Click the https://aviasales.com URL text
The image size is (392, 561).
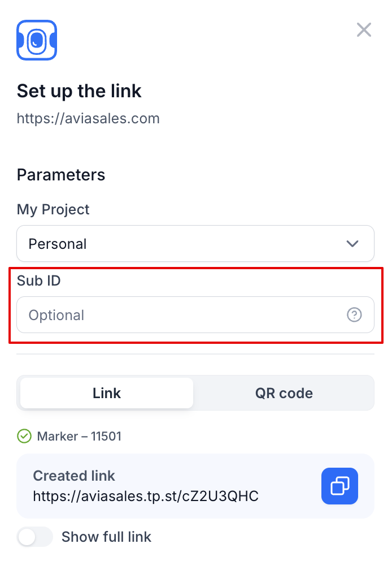(x=88, y=118)
